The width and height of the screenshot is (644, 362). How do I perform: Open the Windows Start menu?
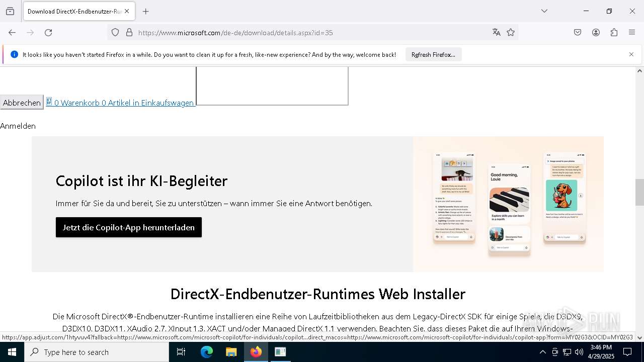(12, 352)
